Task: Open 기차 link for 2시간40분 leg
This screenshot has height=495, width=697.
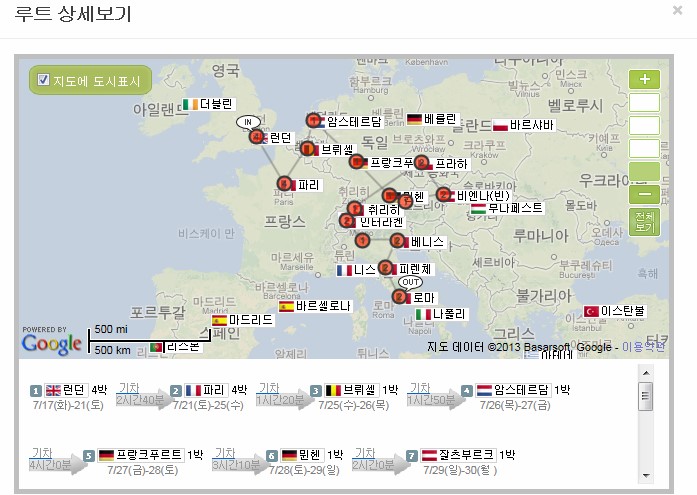Action: (129, 388)
